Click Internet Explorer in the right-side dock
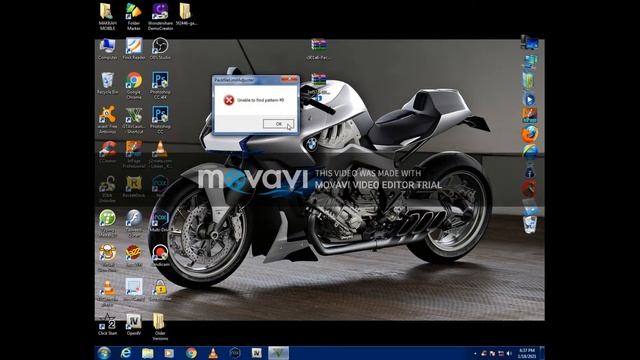The height and width of the screenshot is (360, 640). coord(530,152)
